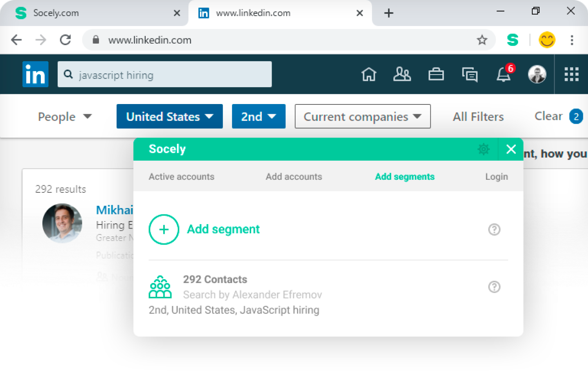
Task: Click the browser address bar
Action: click(289, 40)
